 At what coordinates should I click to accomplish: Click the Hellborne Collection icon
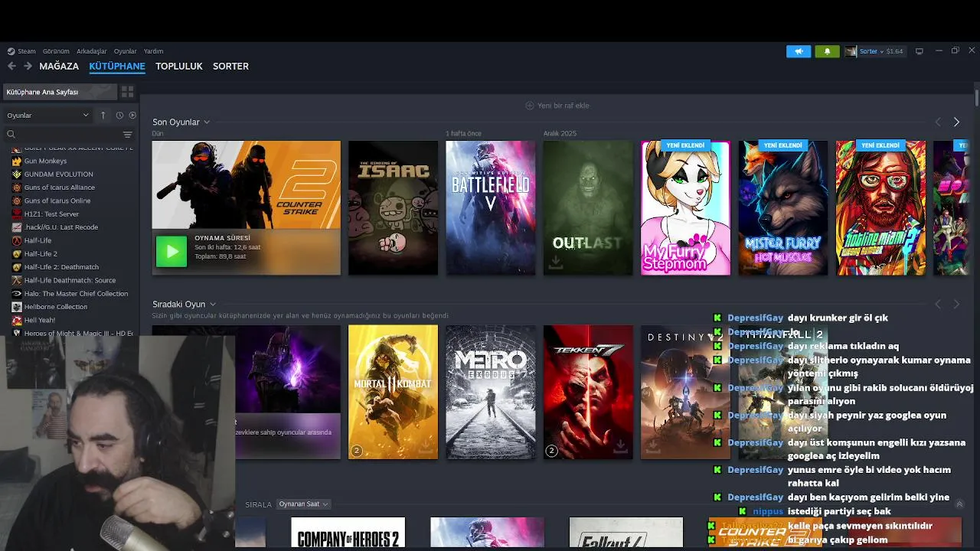[x=17, y=307]
